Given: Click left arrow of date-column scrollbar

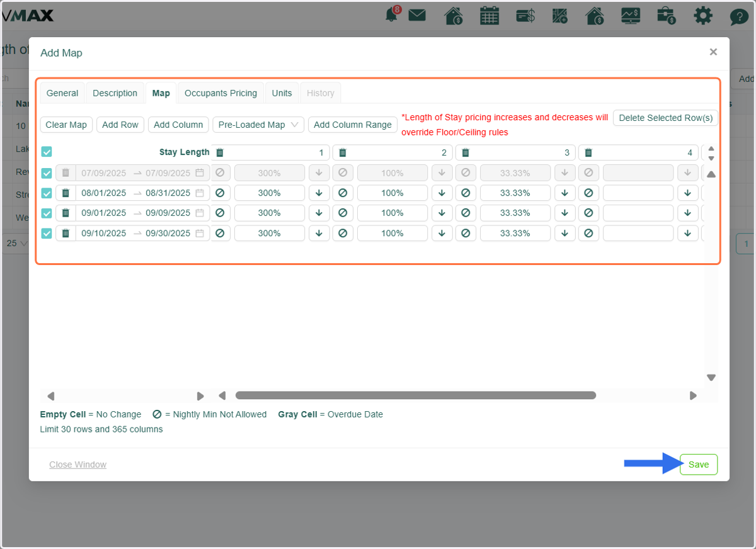Looking at the screenshot, I should pos(51,396).
